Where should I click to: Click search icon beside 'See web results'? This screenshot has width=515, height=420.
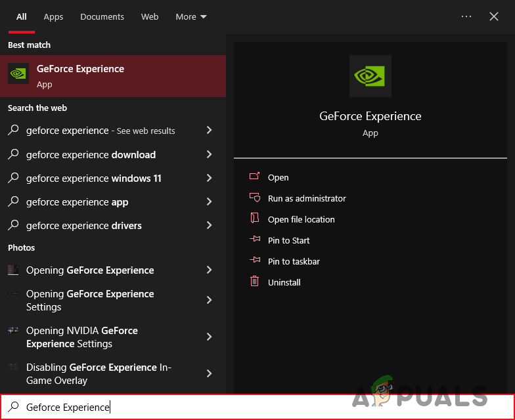(13, 130)
